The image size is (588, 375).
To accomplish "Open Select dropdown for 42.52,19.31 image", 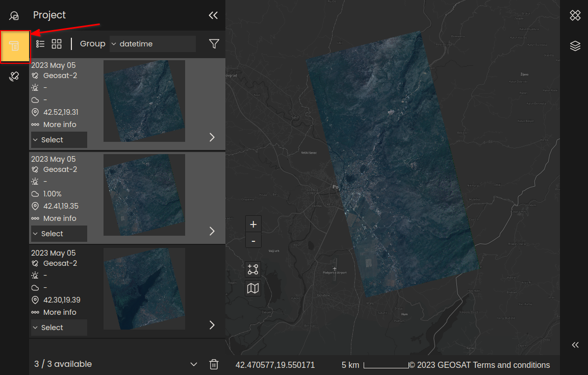I will click(x=59, y=140).
